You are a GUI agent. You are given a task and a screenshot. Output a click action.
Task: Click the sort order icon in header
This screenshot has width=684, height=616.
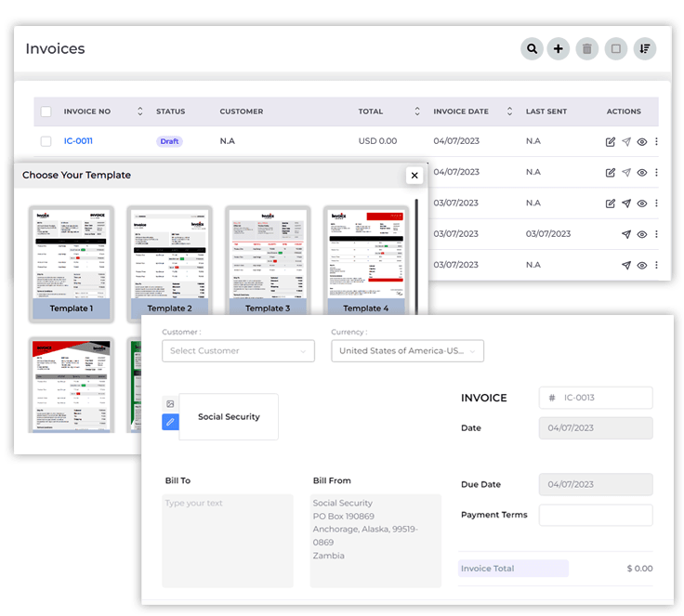tap(645, 49)
